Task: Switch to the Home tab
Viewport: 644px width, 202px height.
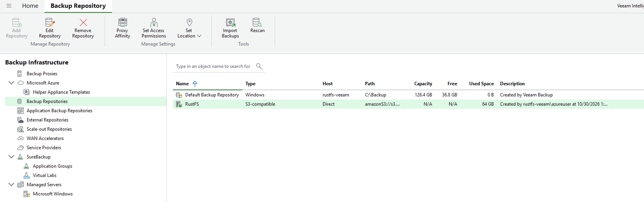Action: pyautogui.click(x=30, y=6)
